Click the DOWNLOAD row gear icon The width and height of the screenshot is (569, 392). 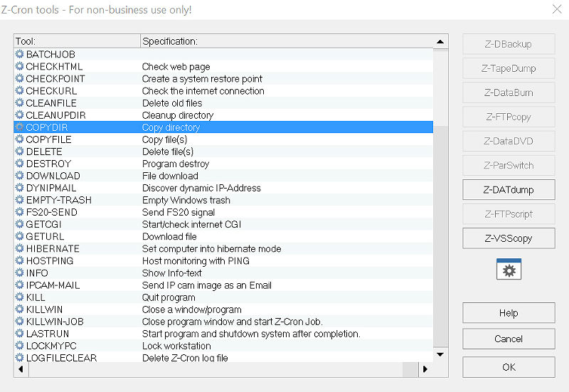coord(20,176)
